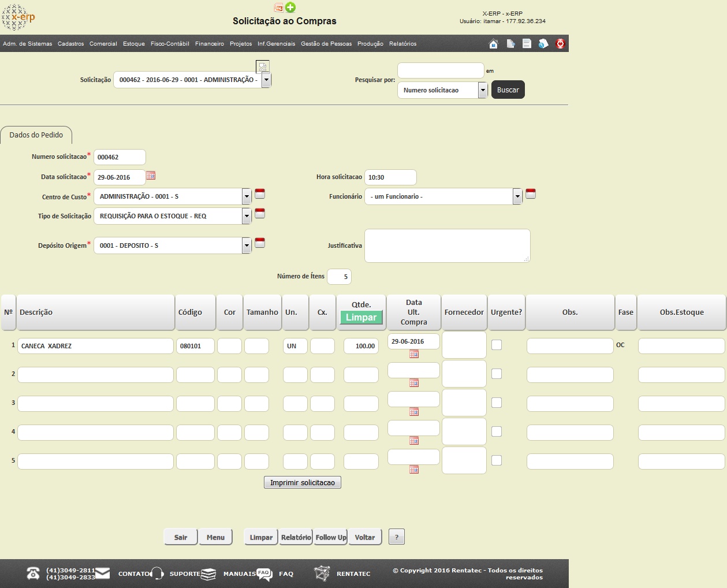Expand the Depósito Origem dropdown
The image size is (727, 588).
pos(247,245)
